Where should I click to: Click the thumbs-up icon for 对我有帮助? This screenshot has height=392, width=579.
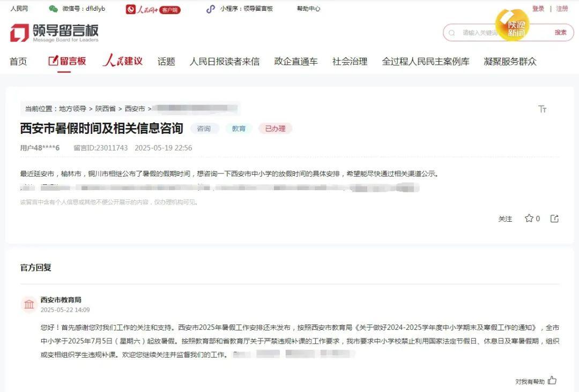tap(552, 380)
